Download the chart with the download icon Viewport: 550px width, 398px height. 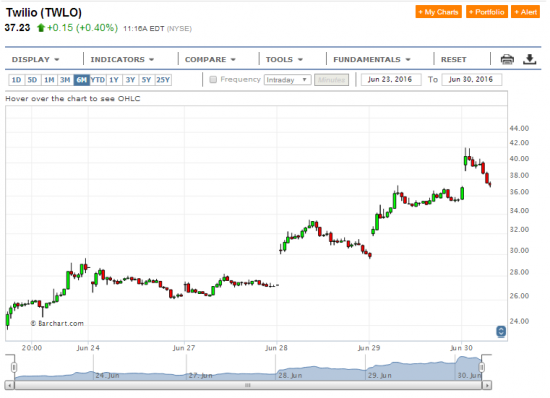529,60
